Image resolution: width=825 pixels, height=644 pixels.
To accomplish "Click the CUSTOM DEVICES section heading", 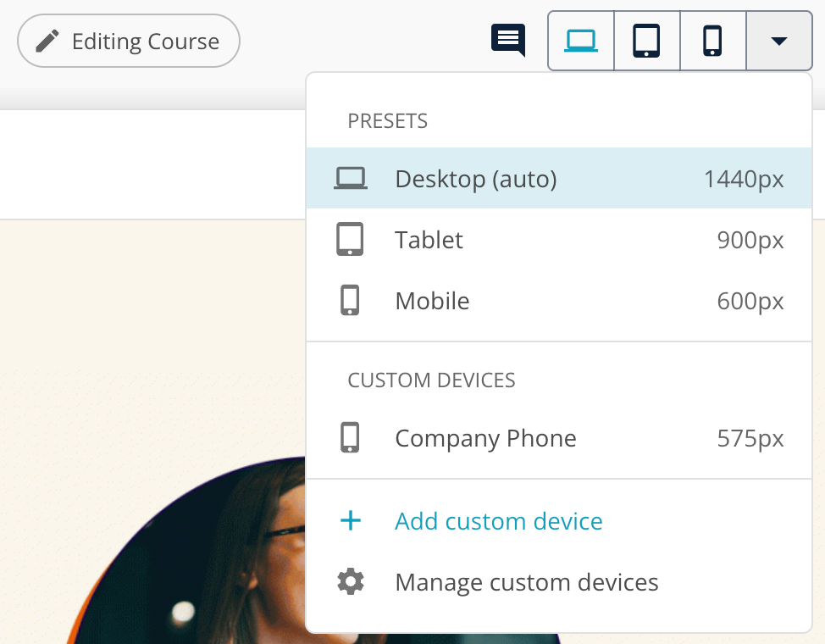I will pyautogui.click(x=431, y=380).
